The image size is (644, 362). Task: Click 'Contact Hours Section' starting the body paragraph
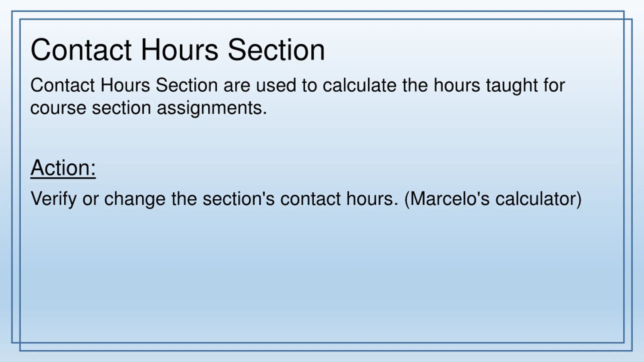click(124, 85)
